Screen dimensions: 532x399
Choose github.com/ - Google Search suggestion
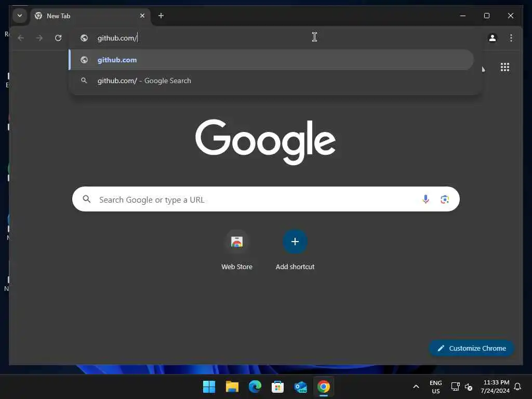271,81
